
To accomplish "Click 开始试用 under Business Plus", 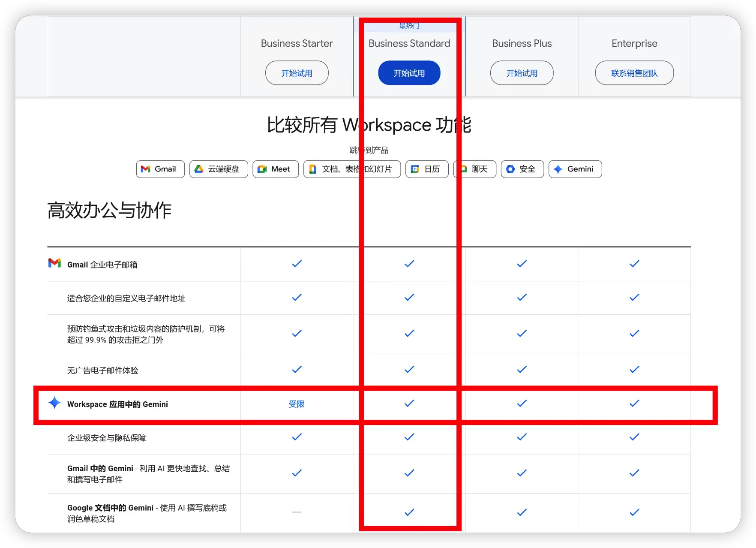I will pos(522,73).
